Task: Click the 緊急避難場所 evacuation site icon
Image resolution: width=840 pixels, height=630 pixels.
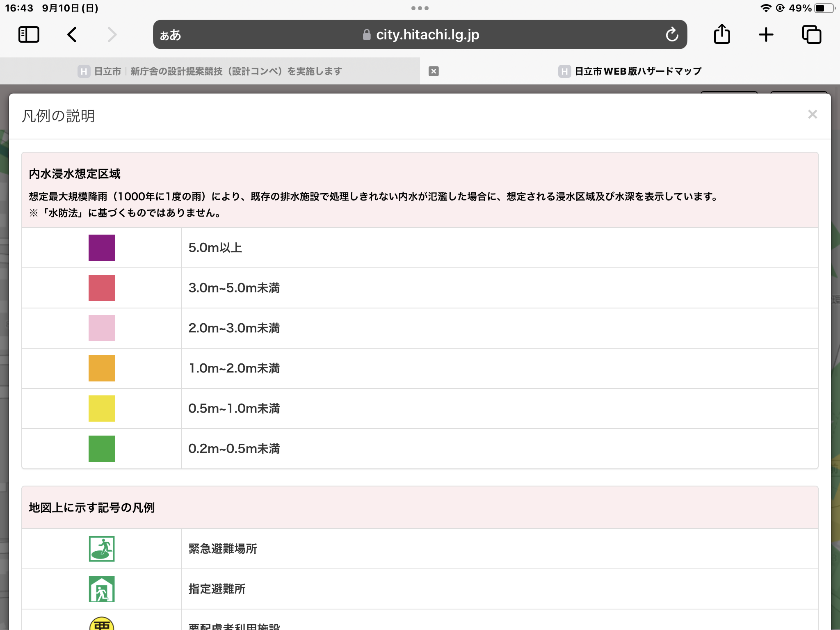Action: click(102, 549)
